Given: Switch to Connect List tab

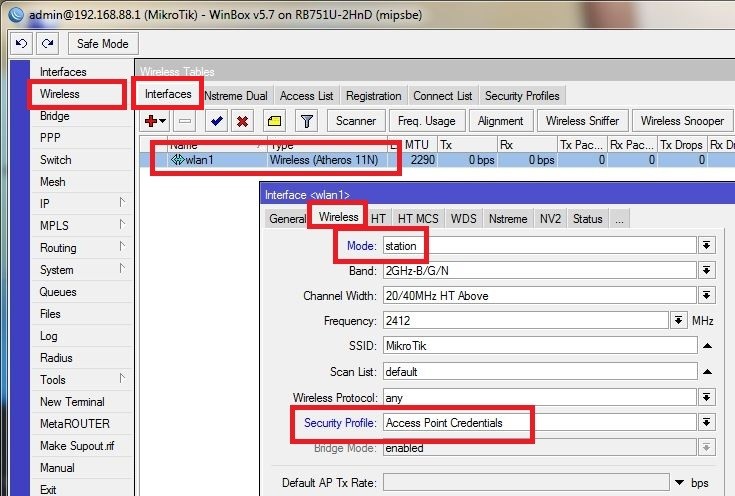Looking at the screenshot, I should (x=442, y=96).
